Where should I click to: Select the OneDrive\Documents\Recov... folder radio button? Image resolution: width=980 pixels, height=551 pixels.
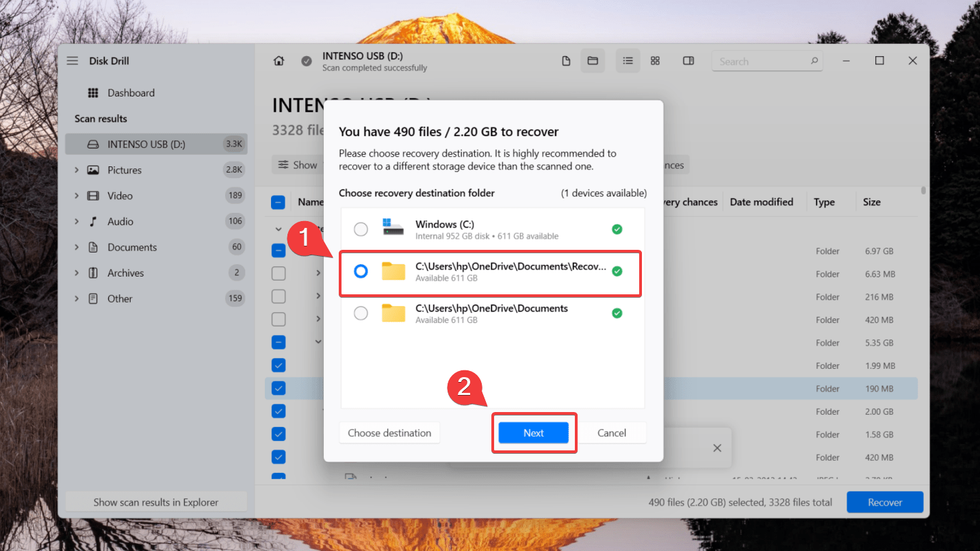click(361, 272)
